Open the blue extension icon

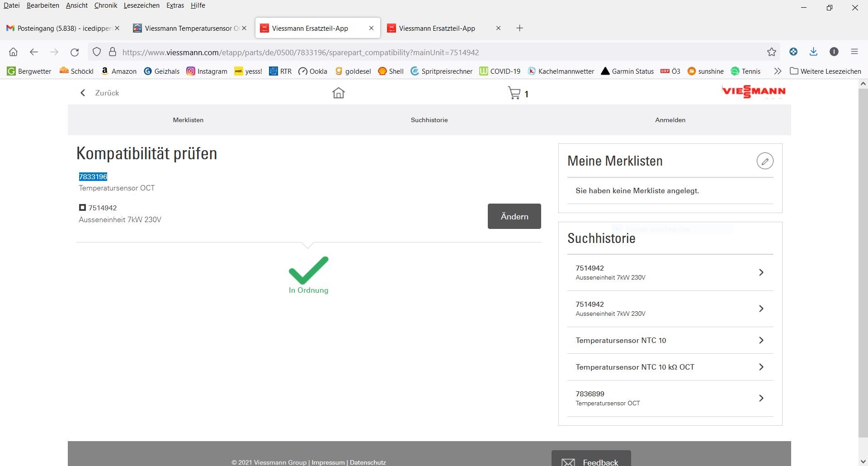tap(793, 52)
